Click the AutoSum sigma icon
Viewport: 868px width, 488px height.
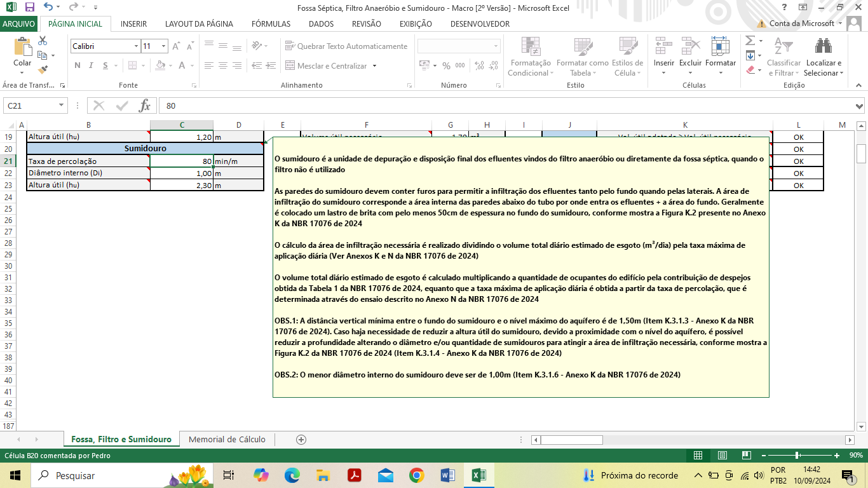click(750, 41)
